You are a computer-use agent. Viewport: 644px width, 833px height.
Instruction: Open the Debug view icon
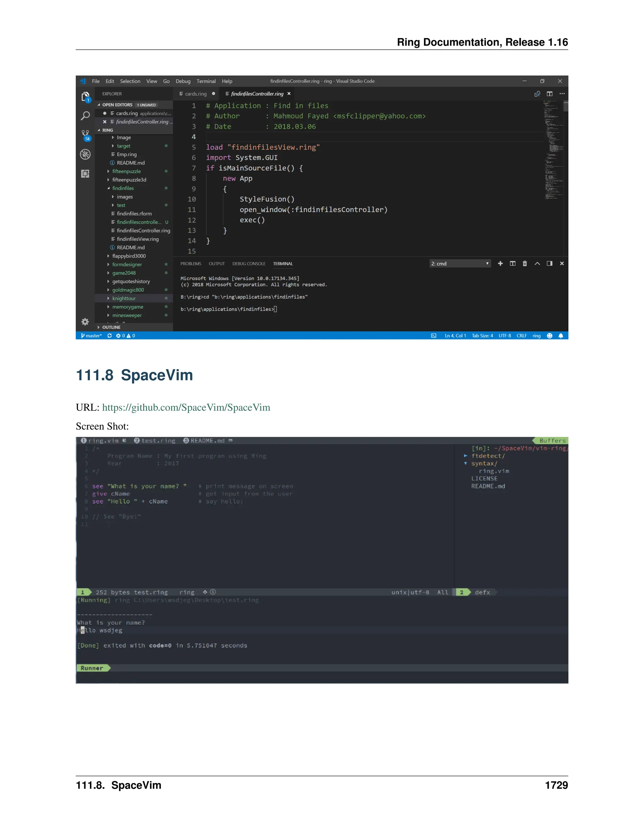85,154
